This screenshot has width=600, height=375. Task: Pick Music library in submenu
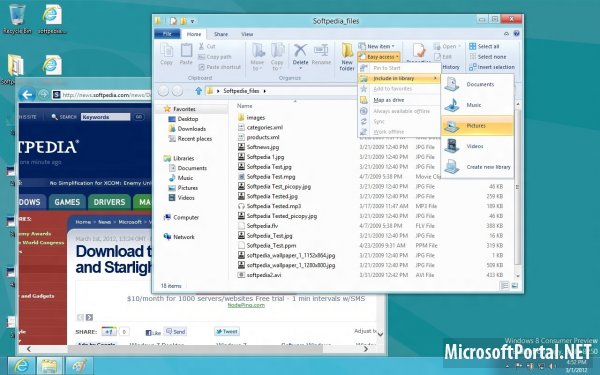[x=477, y=105]
